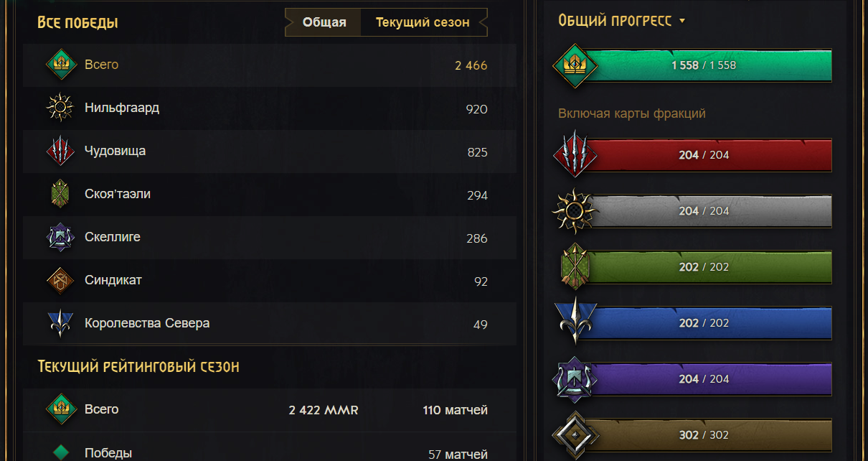
Task: Click the Нильфгаард wins row label
Action: [122, 108]
